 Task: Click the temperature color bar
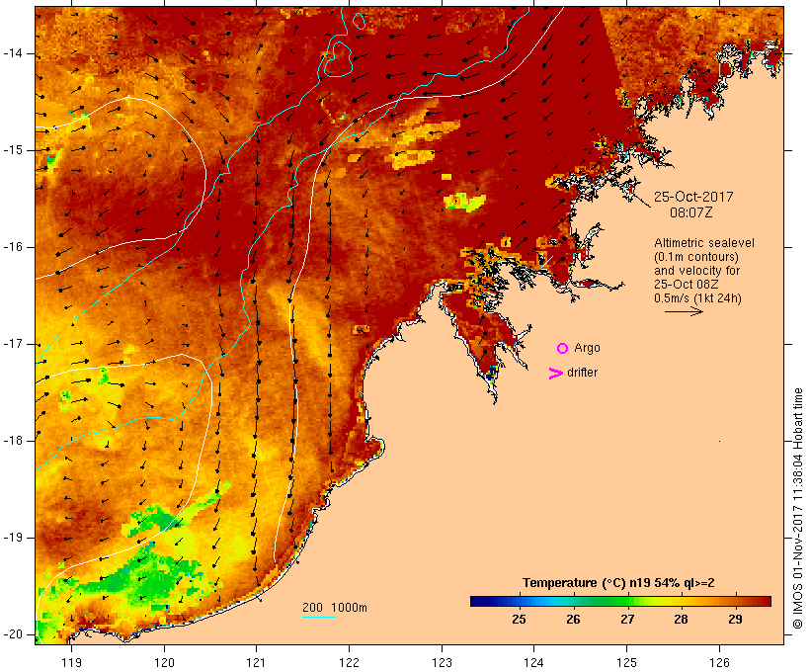[x=620, y=601]
